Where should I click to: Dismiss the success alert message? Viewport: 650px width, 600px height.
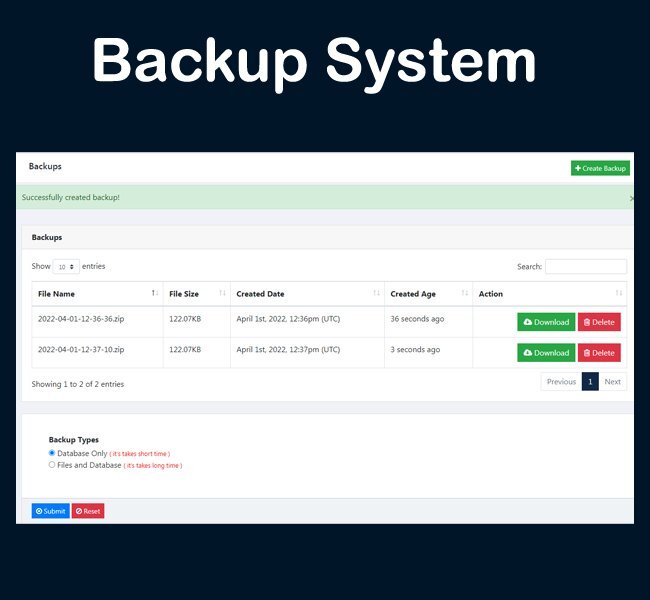tap(631, 198)
